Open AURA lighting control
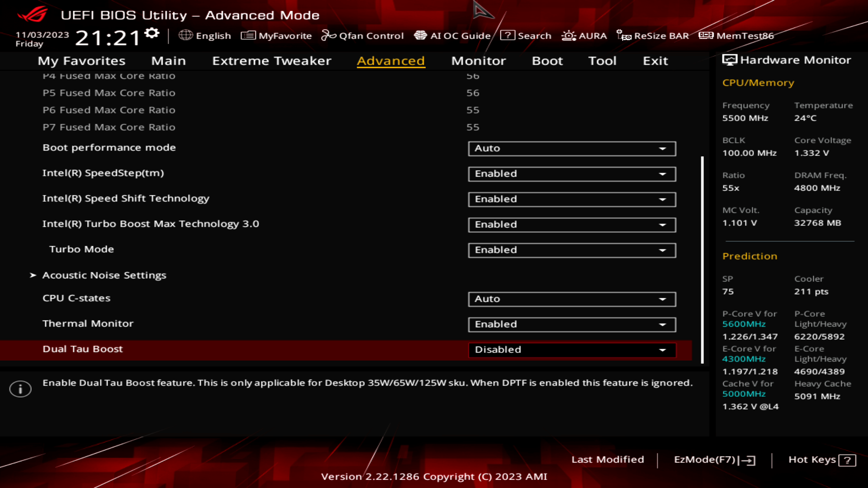This screenshot has width=868, height=488. click(585, 35)
